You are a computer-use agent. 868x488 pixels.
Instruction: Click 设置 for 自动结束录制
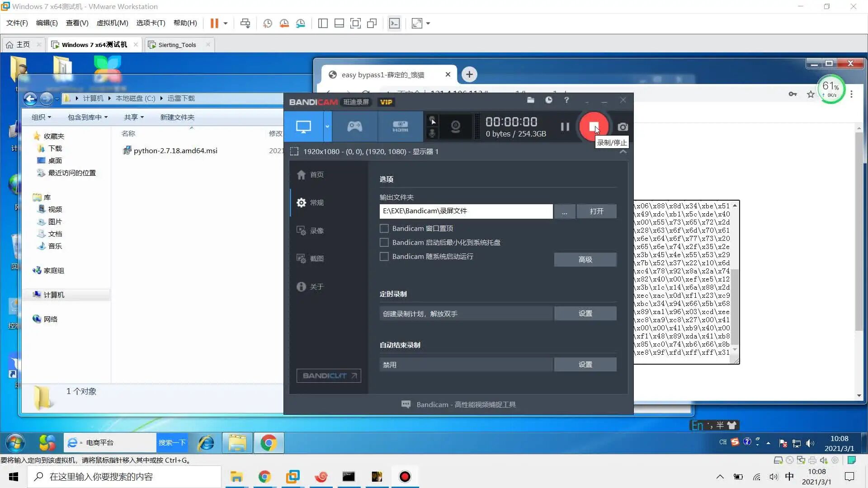point(585,365)
